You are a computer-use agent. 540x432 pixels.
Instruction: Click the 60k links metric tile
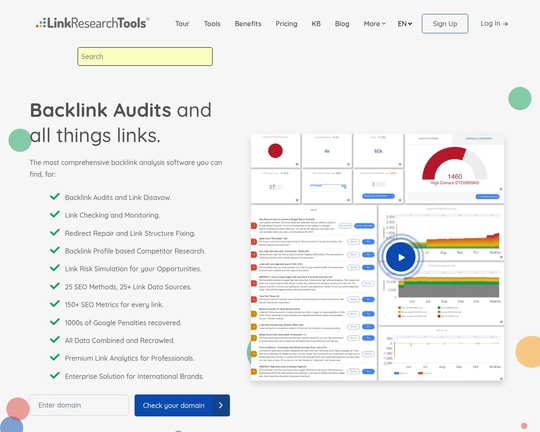click(378, 151)
